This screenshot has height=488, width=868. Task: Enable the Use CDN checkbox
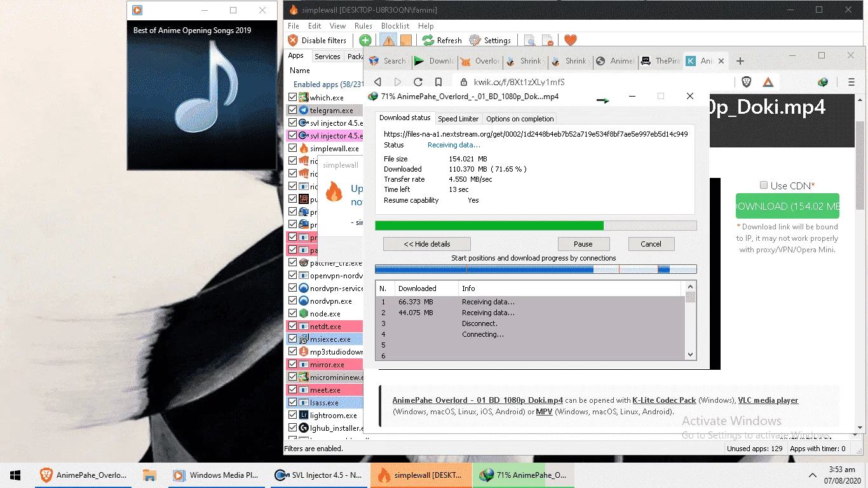(764, 186)
